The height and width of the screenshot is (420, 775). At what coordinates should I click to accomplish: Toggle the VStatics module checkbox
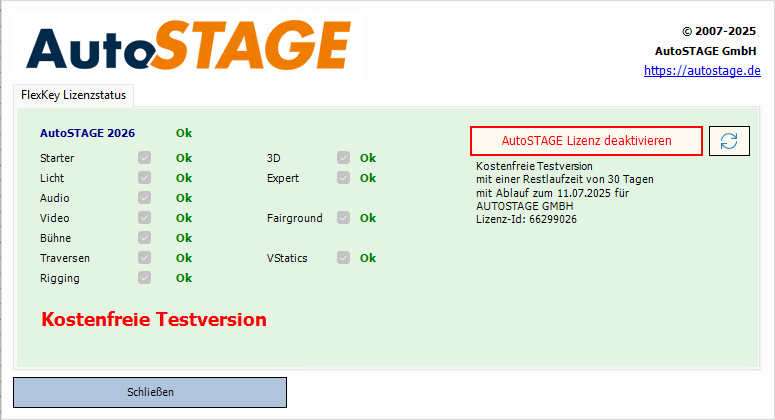344,258
